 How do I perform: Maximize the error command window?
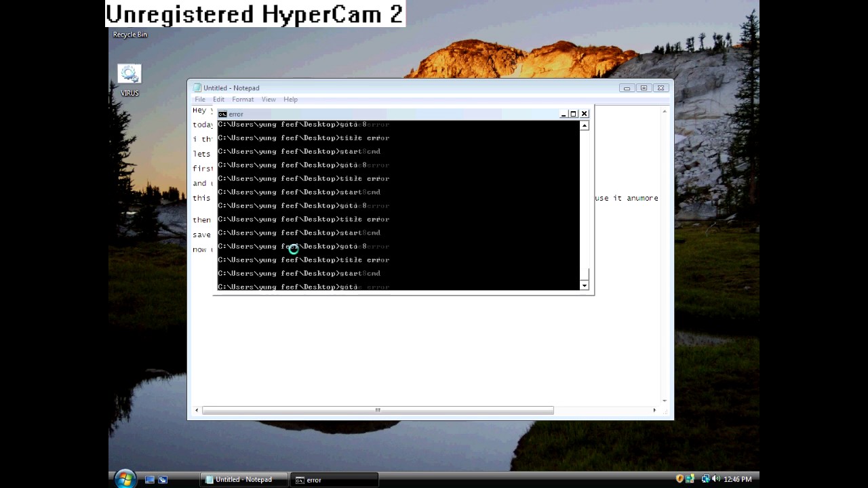(573, 114)
